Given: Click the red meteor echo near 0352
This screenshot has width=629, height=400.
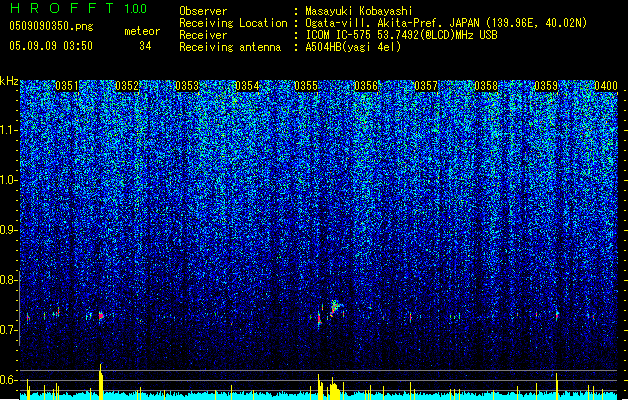Looking at the screenshot, I should click(101, 316).
